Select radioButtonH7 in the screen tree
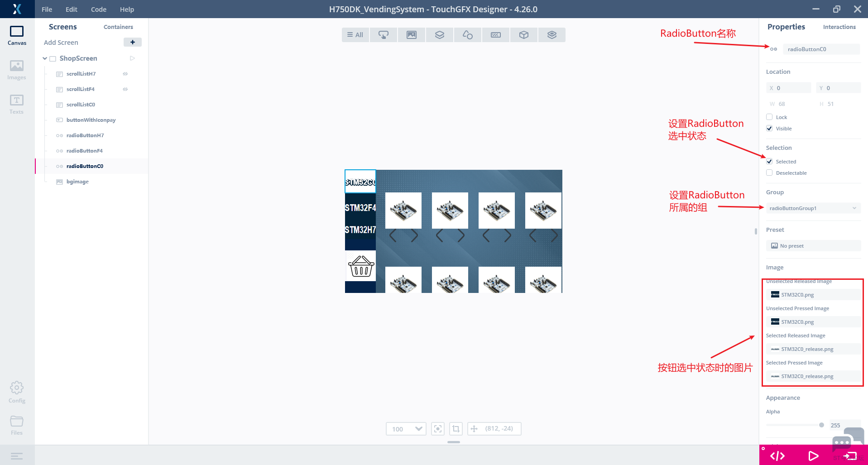Image resolution: width=868 pixels, height=465 pixels. click(85, 135)
